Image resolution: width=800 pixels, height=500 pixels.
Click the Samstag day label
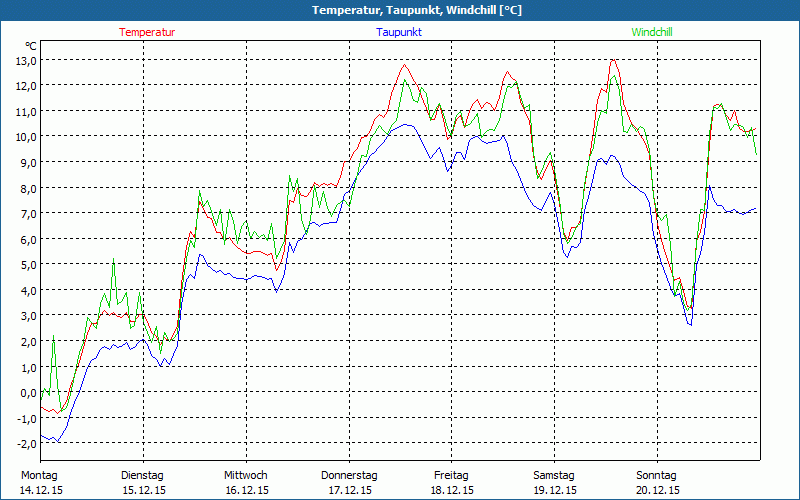(554, 476)
